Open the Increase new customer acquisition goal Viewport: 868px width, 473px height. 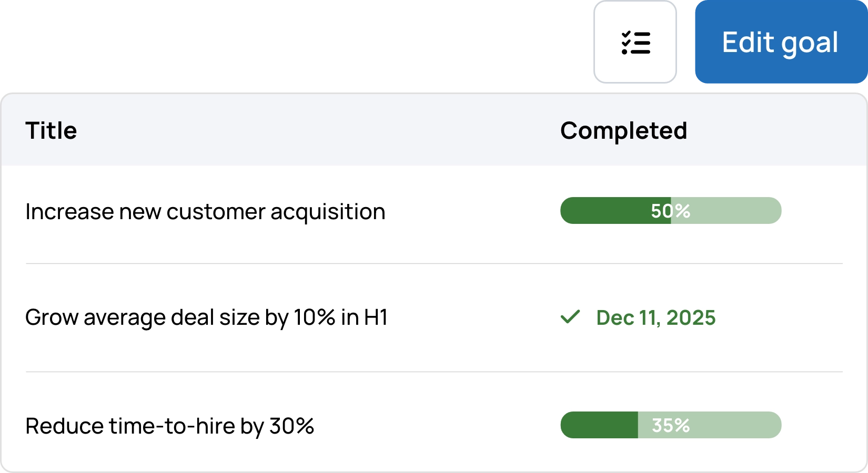click(x=205, y=212)
